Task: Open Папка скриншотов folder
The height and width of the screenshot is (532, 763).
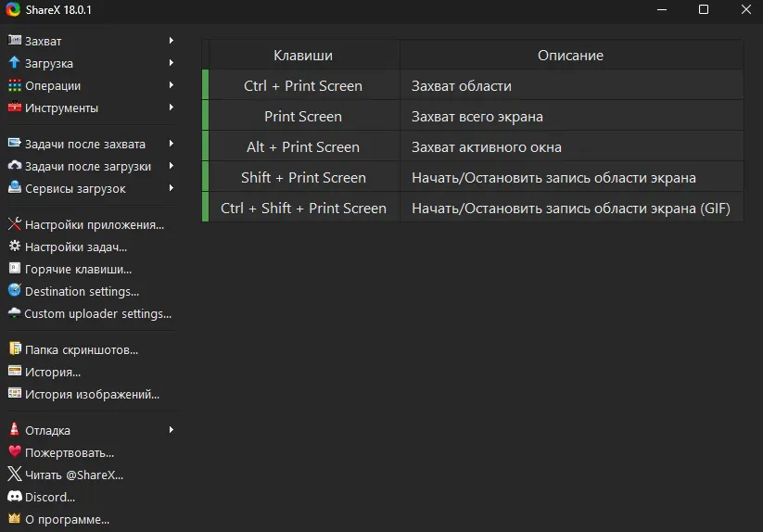Action: (x=81, y=349)
